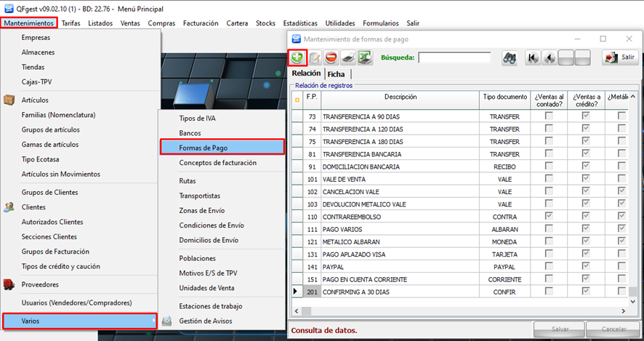
Task: Click the Descripción column header
Action: (401, 100)
